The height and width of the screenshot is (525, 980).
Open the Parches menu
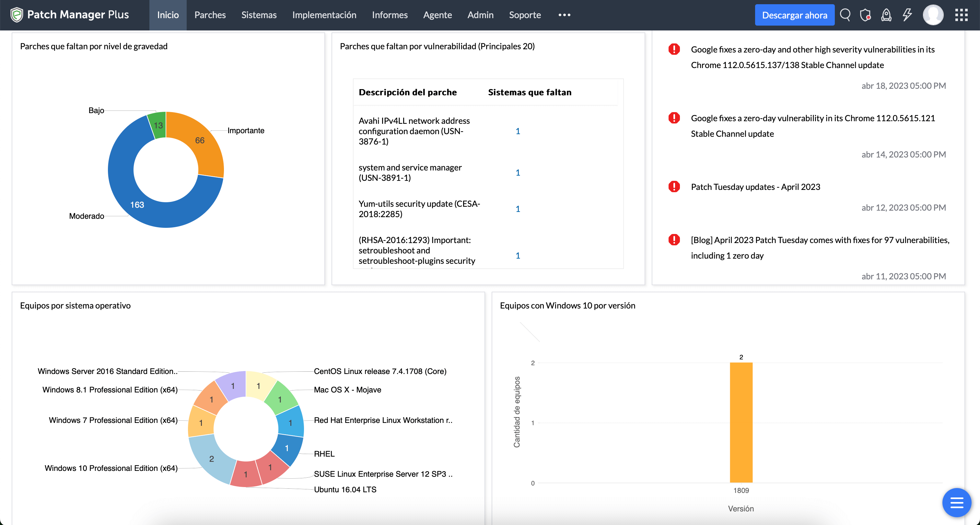point(210,15)
